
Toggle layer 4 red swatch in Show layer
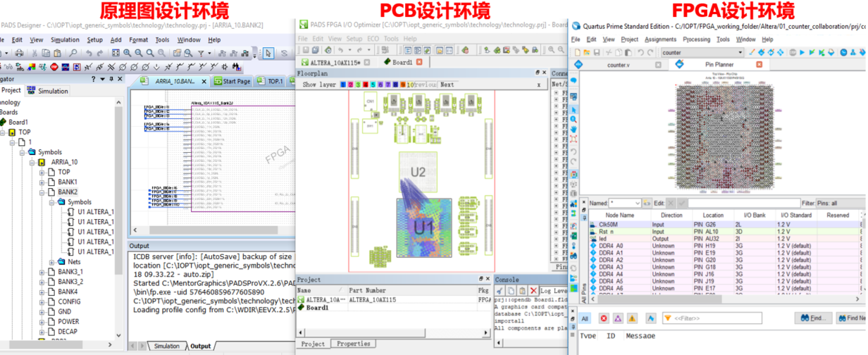(x=366, y=85)
